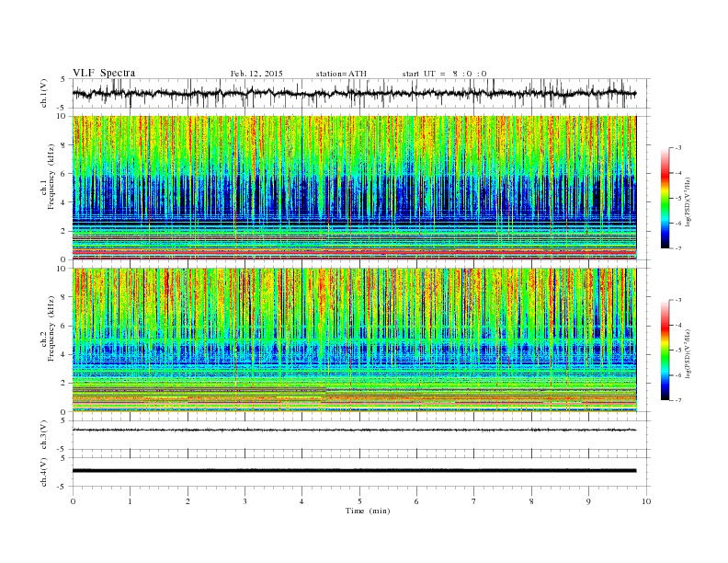Click the ch.1 spectrogram color scale bar
728x563 pixels.
pyautogui.click(x=665, y=198)
